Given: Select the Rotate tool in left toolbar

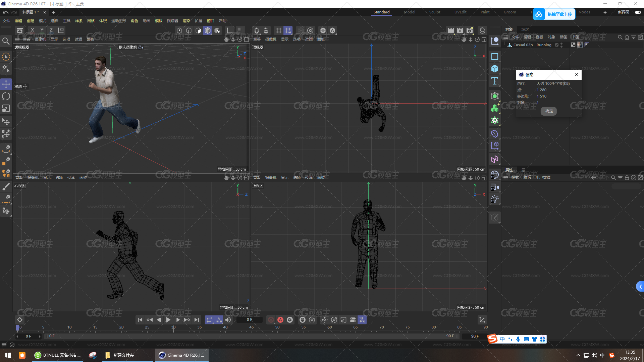Looking at the screenshot, I should pyautogui.click(x=6, y=97).
